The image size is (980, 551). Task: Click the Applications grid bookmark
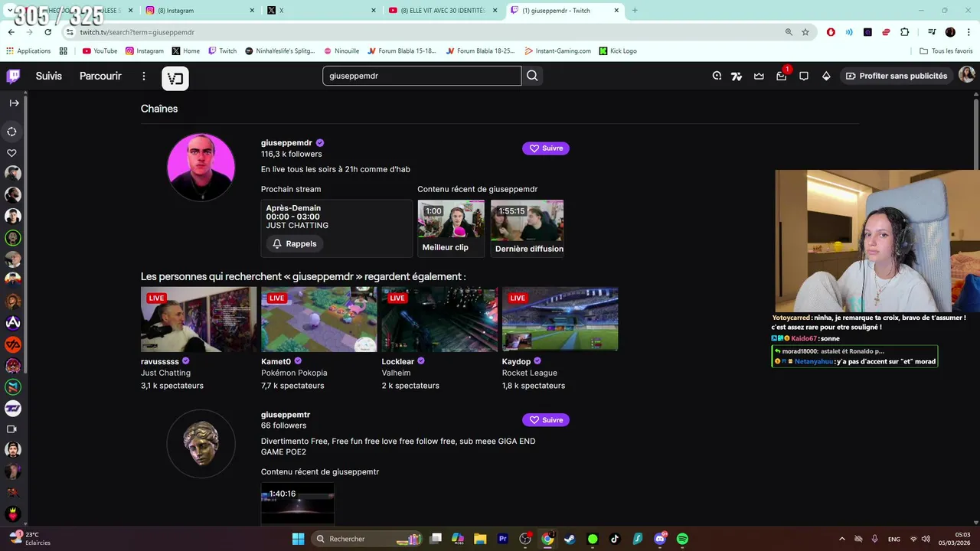(28, 51)
